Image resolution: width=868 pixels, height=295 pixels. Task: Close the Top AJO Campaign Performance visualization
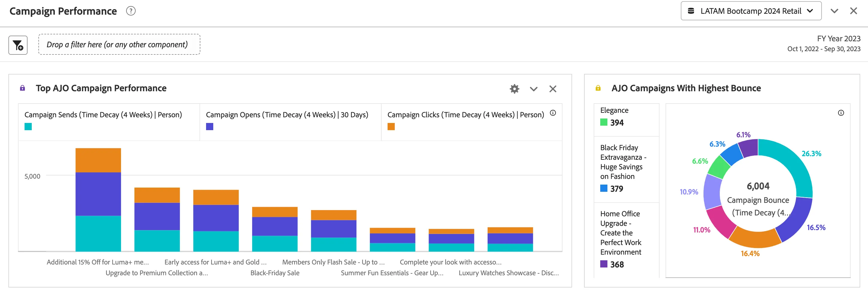pyautogui.click(x=553, y=89)
